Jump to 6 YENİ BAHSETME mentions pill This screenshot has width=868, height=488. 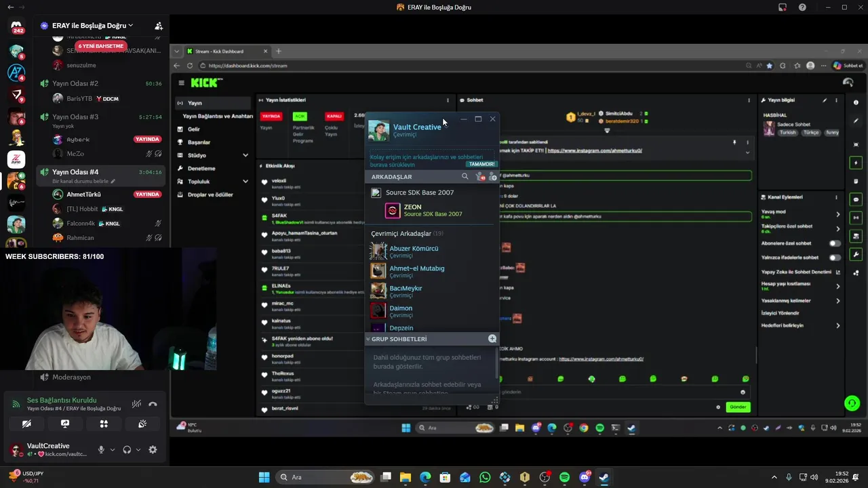pyautogui.click(x=100, y=46)
